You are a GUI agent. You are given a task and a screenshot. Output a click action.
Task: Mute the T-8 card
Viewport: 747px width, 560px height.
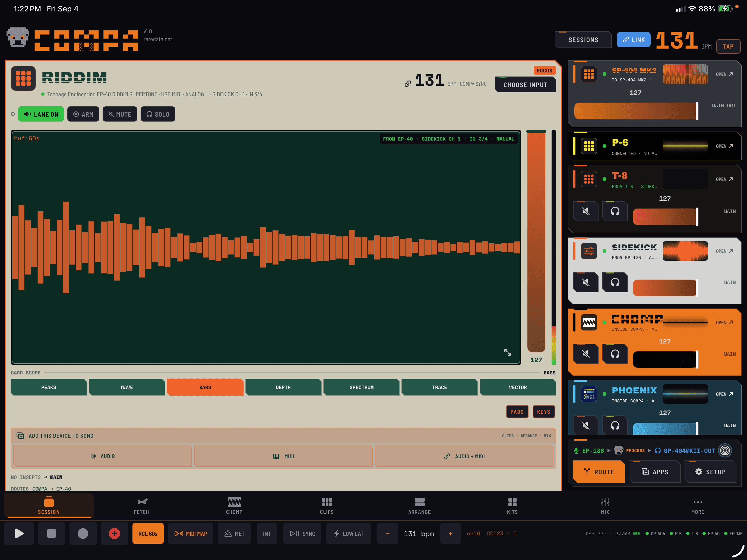coord(585,211)
